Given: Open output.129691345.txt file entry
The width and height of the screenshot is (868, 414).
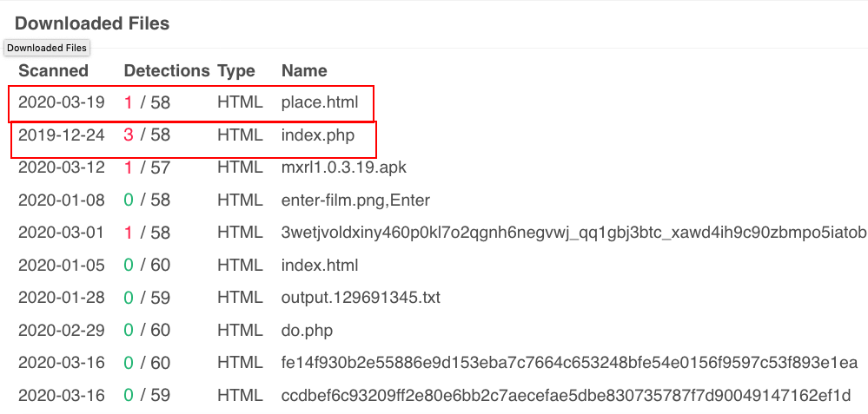Looking at the screenshot, I should click(361, 298).
